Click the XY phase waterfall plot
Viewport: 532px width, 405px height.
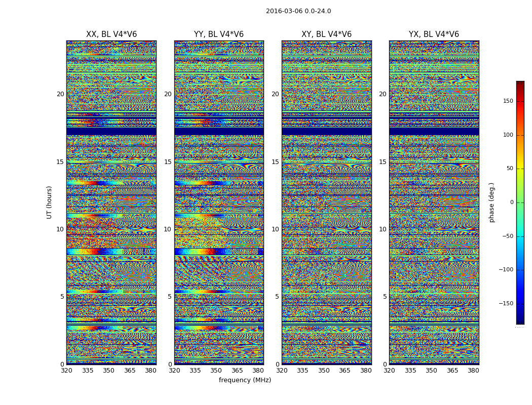[326, 202]
